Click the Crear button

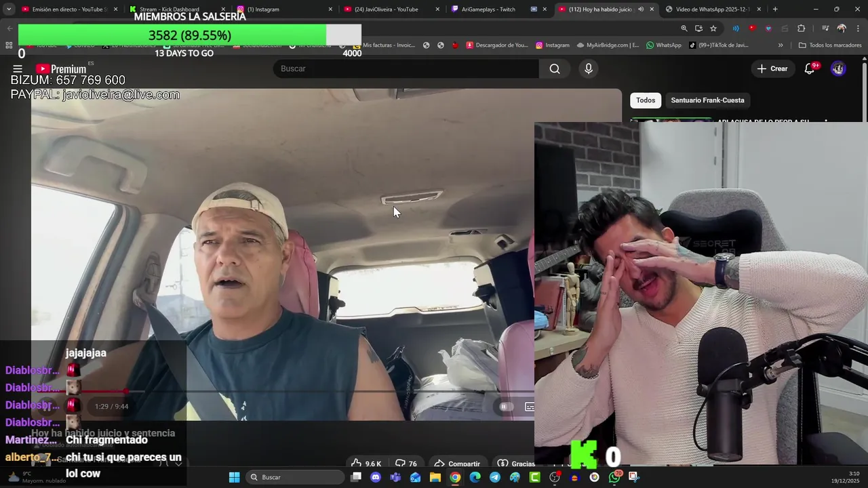click(772, 68)
